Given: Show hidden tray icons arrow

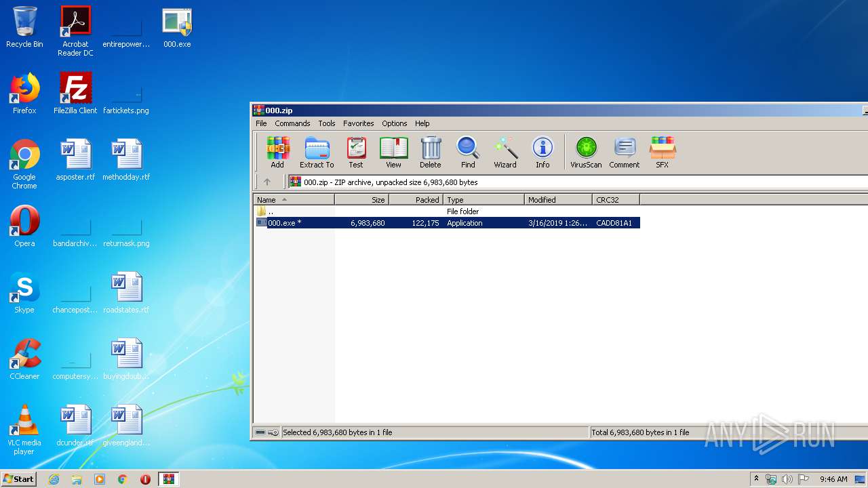Looking at the screenshot, I should pyautogui.click(x=756, y=479).
